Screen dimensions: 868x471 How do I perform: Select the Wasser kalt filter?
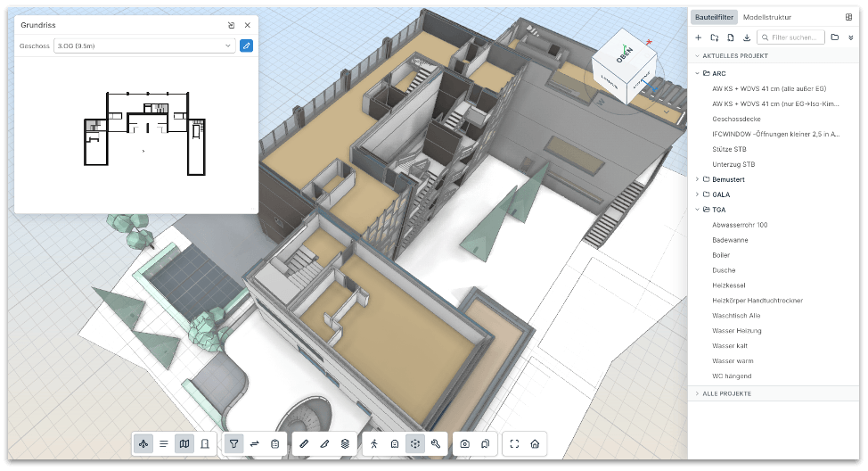(x=730, y=346)
